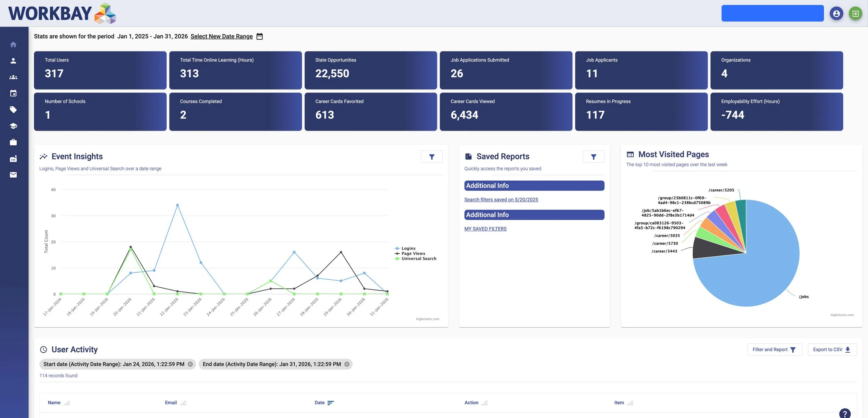The width and height of the screenshot is (868, 418).
Task: Open the tag icon in sidebar
Action: (13, 110)
